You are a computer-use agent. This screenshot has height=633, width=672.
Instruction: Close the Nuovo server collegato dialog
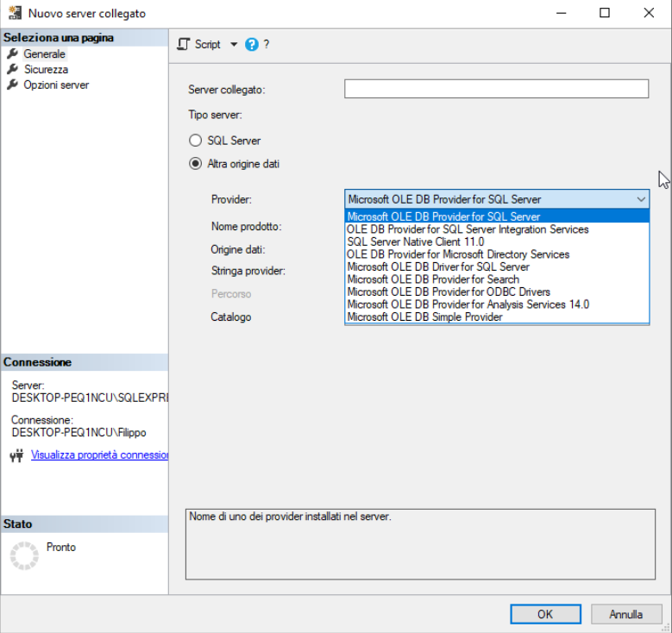pos(649,13)
